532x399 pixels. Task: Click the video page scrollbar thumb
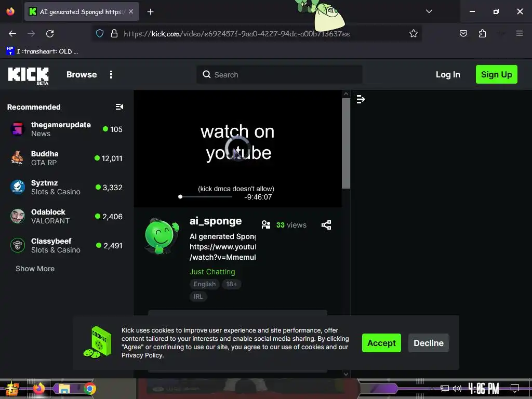coord(345,143)
